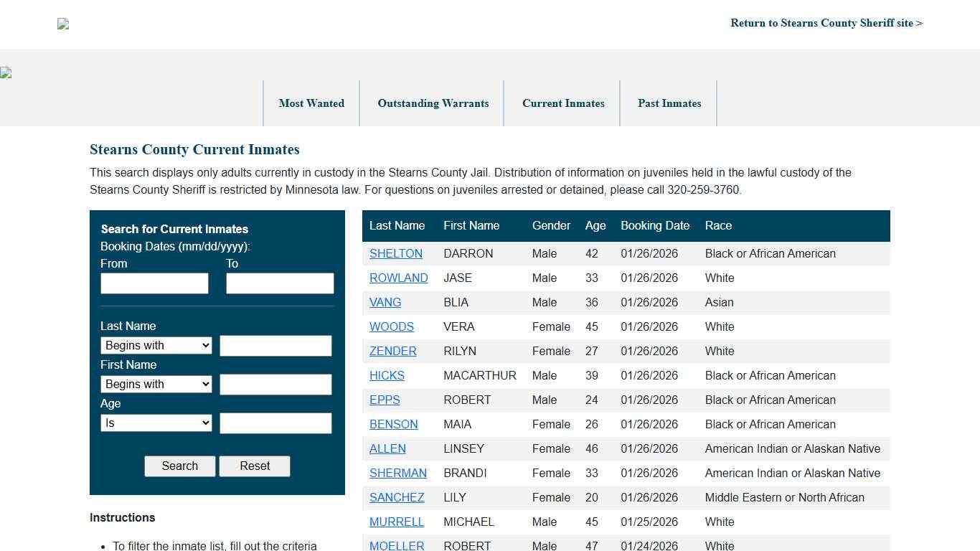Image resolution: width=980 pixels, height=551 pixels.
Task: View details for inmate ZENDER
Action: click(392, 351)
